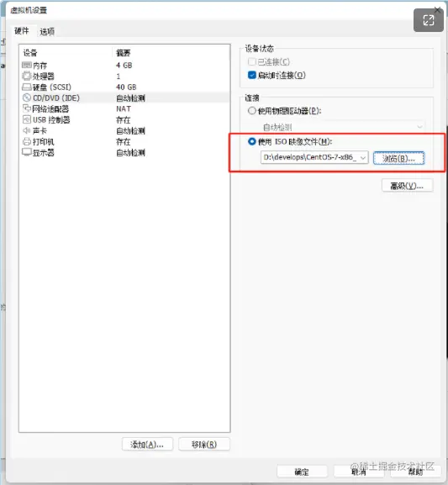Click the 声卡 row 自动检测 summary
This screenshot has height=485, width=448.
pyautogui.click(x=130, y=131)
